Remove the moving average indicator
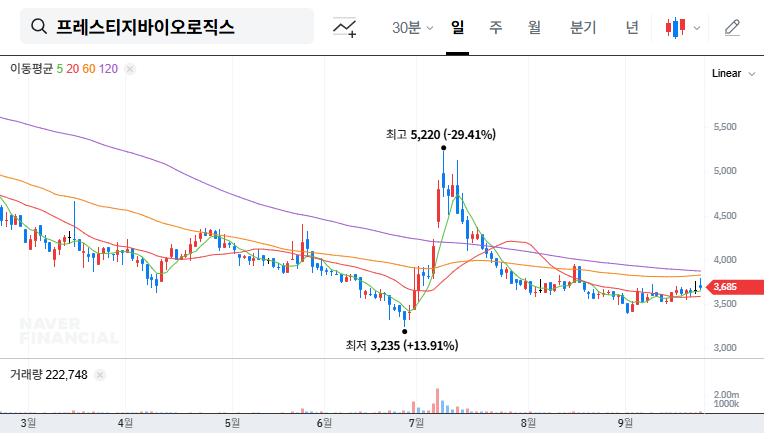Viewport: 764px width, 433px height. 130,69
